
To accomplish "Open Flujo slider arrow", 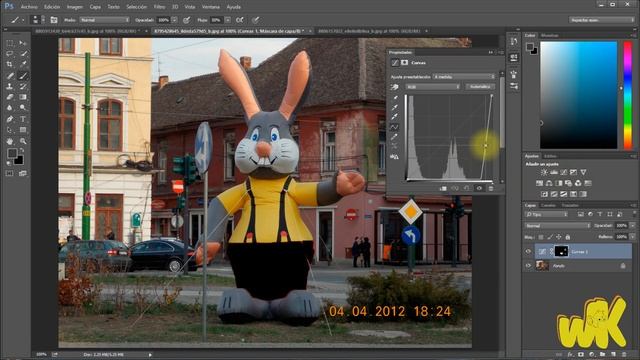I will tap(227, 20).
